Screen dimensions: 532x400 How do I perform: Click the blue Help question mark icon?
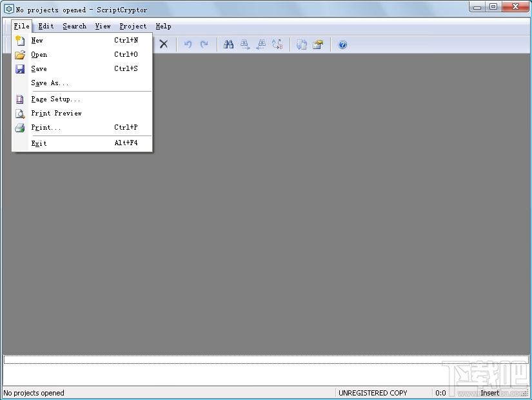342,45
